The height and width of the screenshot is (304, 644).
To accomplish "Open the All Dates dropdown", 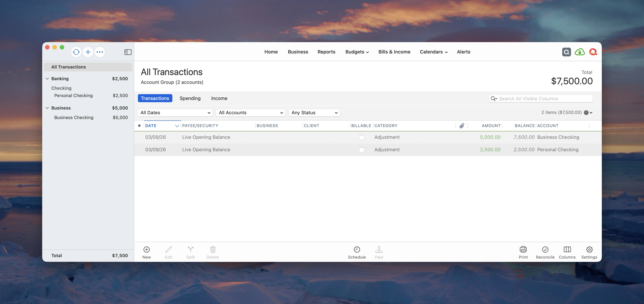I will [175, 113].
